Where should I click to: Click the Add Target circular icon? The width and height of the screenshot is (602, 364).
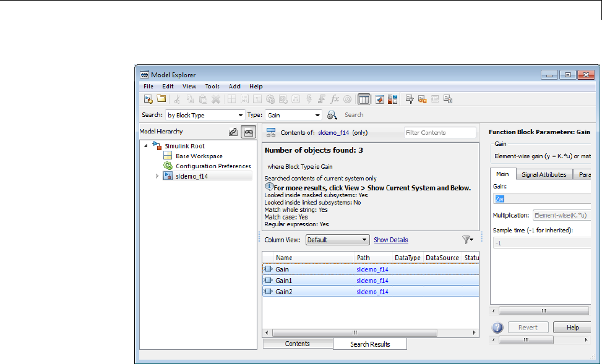tap(348, 99)
